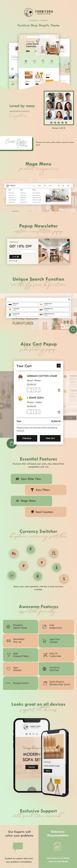Image resolution: width=77 pixels, height=868 pixels.
Task: Submit the newsletter popup form
Action: tap(15, 257)
